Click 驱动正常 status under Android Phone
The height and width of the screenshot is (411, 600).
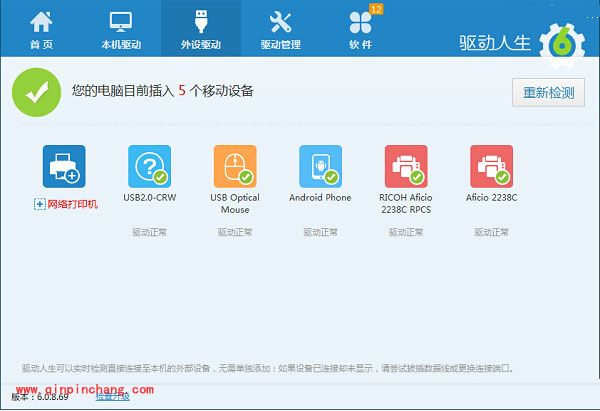321,232
